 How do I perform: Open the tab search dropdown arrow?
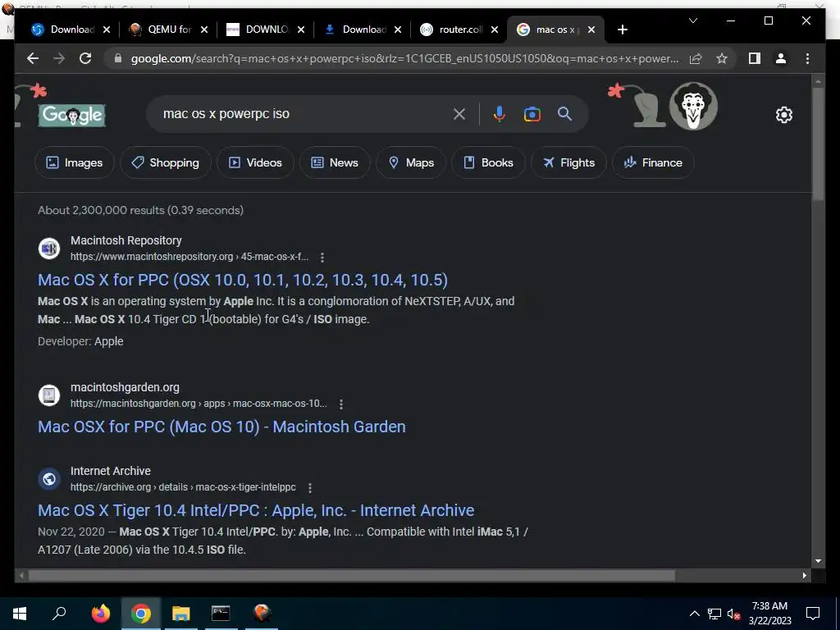pos(693,21)
